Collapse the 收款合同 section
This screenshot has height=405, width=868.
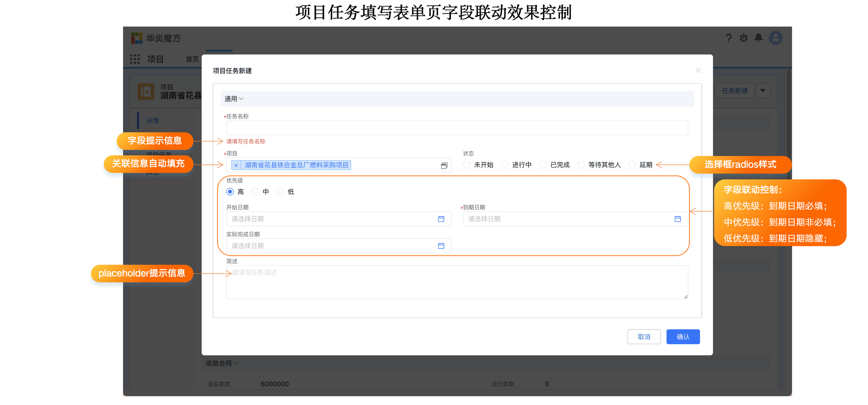point(221,363)
